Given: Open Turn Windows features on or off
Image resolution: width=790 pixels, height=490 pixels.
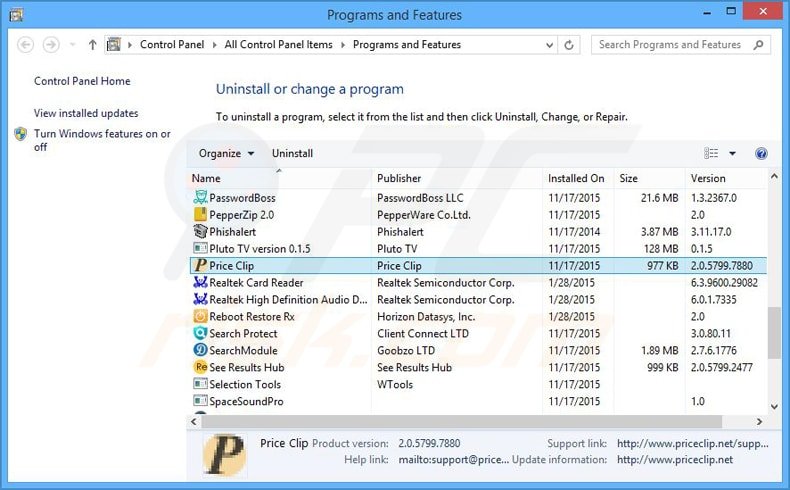Looking at the screenshot, I should 102,141.
